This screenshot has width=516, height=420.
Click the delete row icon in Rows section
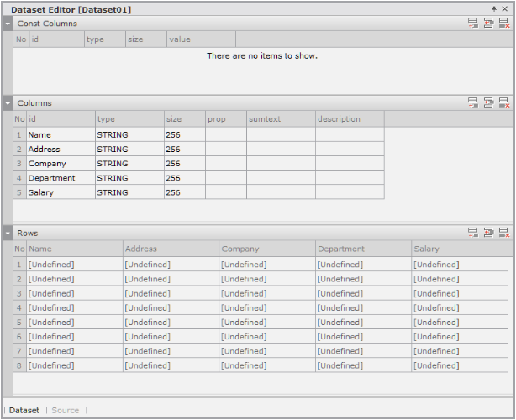[x=503, y=233]
